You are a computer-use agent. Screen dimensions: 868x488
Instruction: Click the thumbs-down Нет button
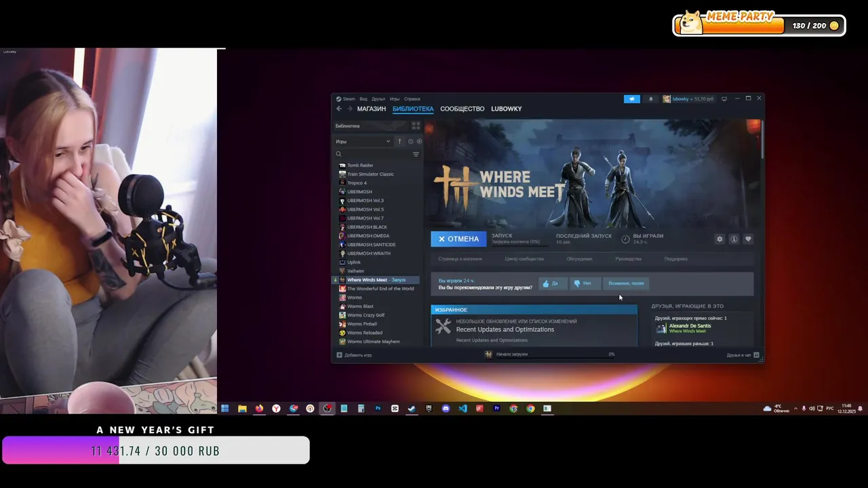tap(586, 283)
